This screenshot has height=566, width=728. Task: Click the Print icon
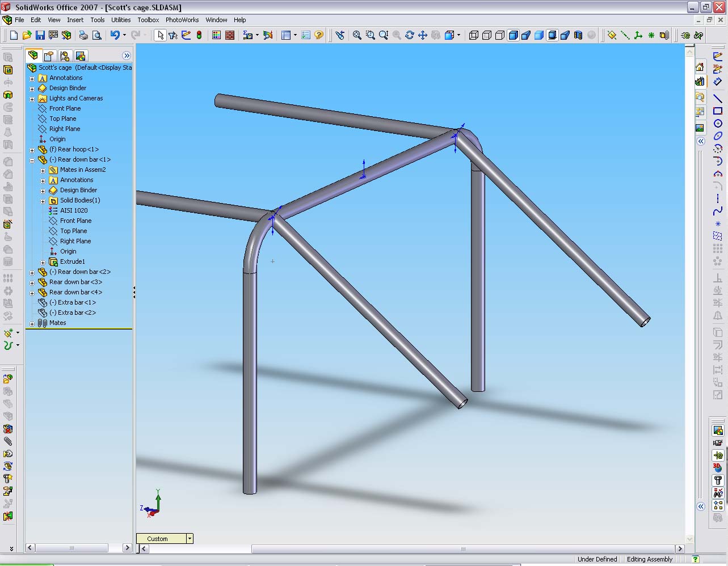pyautogui.click(x=83, y=35)
